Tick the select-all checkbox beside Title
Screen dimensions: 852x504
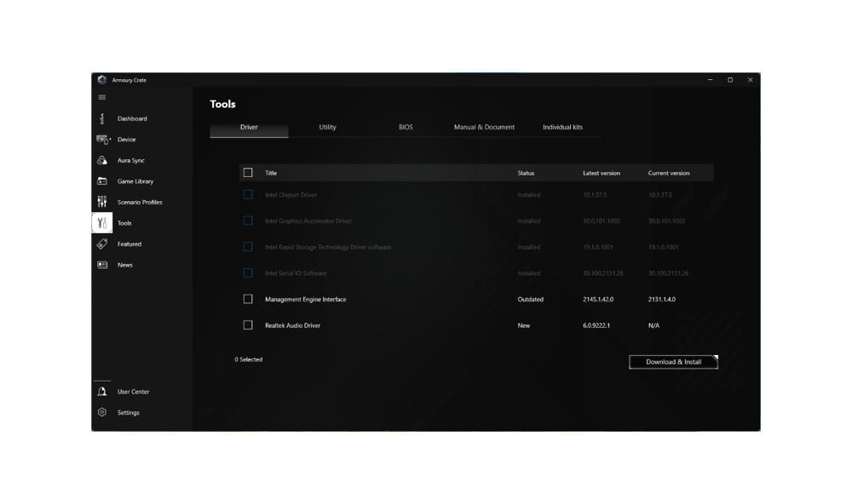pos(248,172)
